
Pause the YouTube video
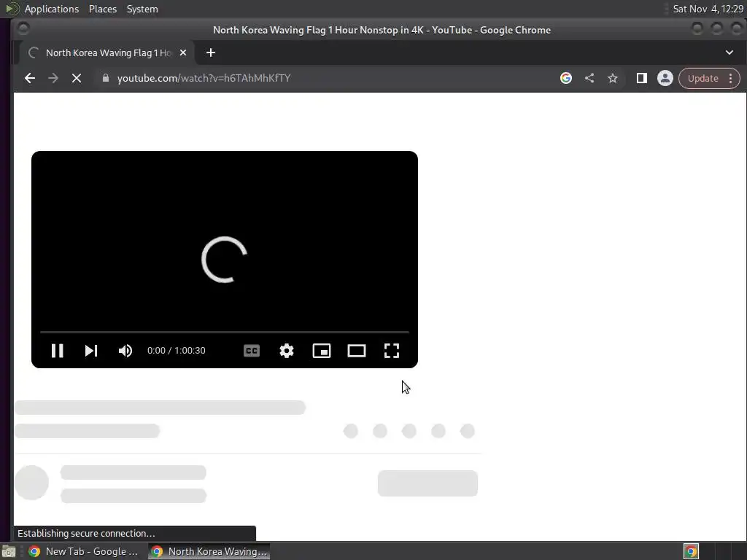[x=57, y=351]
